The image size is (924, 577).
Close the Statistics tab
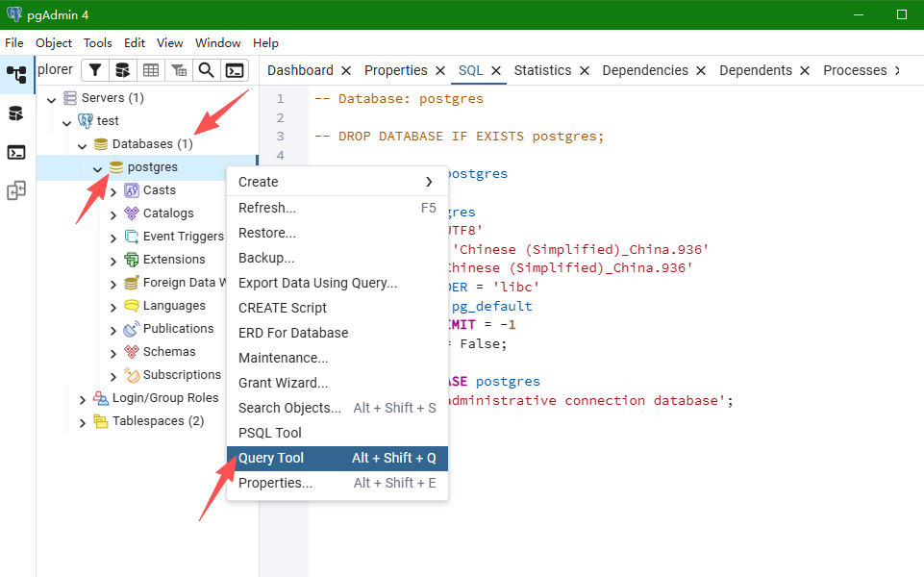(x=585, y=71)
